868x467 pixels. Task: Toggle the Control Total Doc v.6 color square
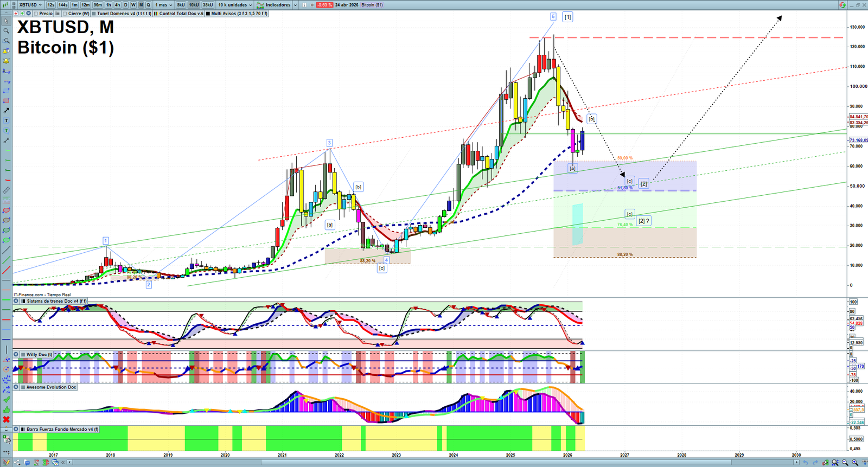[156, 14]
